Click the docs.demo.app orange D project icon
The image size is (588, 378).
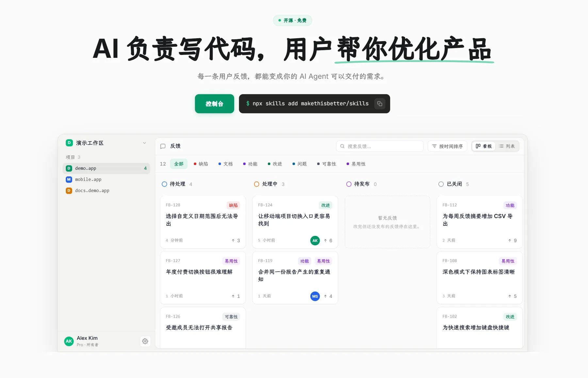(69, 190)
